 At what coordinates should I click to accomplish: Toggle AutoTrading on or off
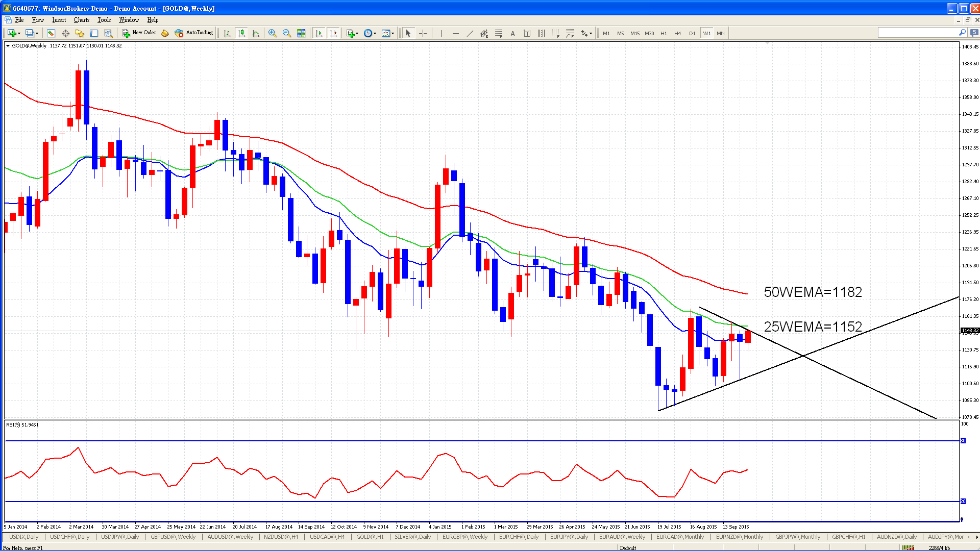(193, 33)
